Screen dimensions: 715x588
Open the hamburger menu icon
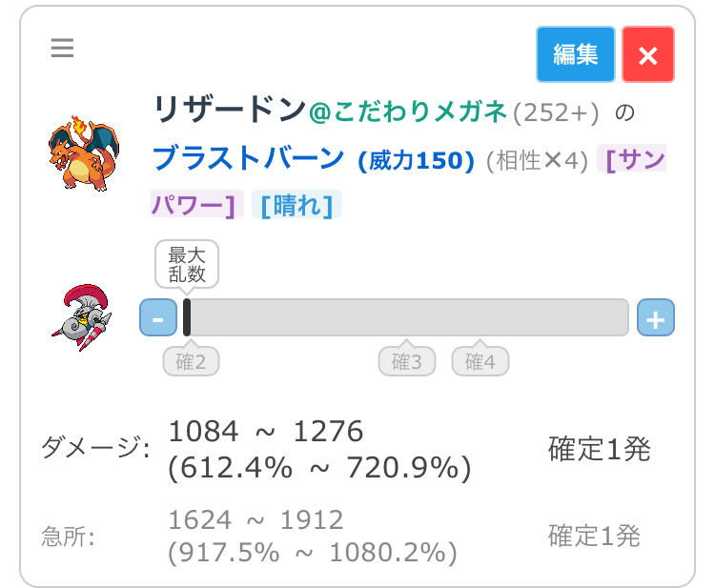pyautogui.click(x=63, y=48)
